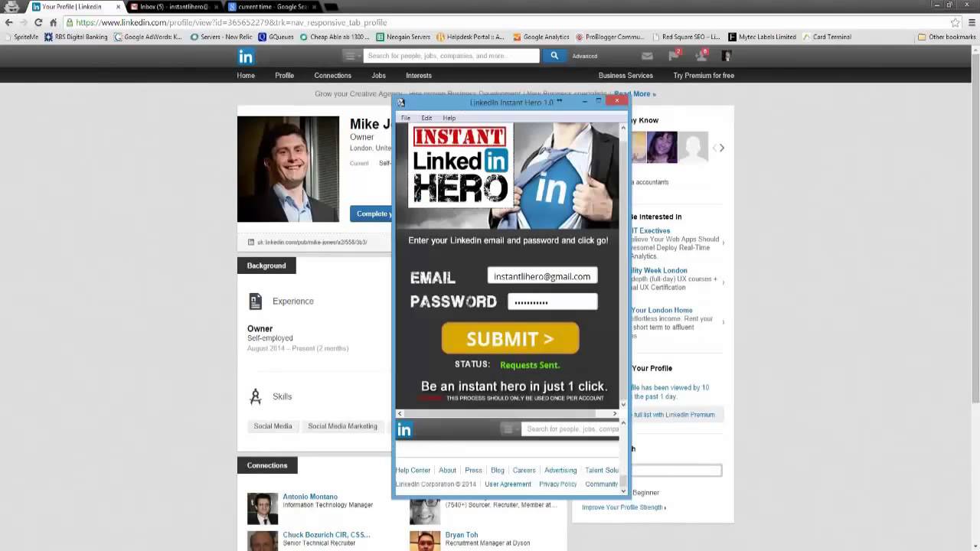Open the Profile nav item

285,76
